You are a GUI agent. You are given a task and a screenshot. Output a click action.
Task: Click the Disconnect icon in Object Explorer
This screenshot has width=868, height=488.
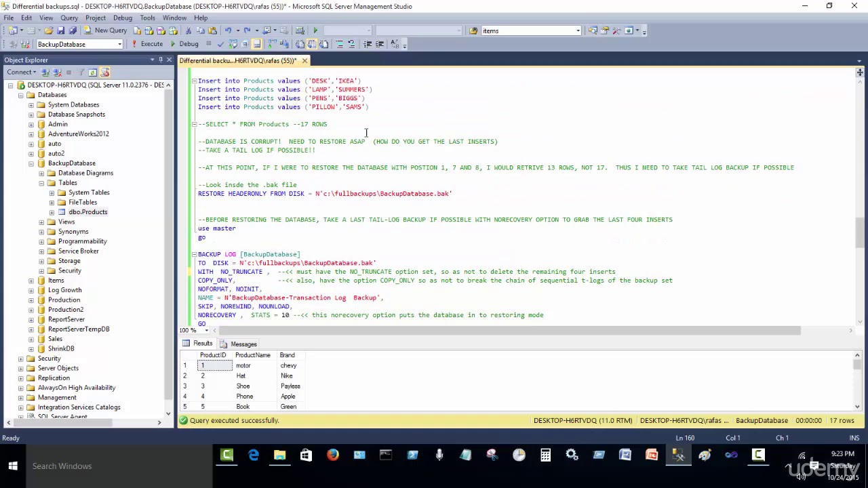[x=57, y=73]
